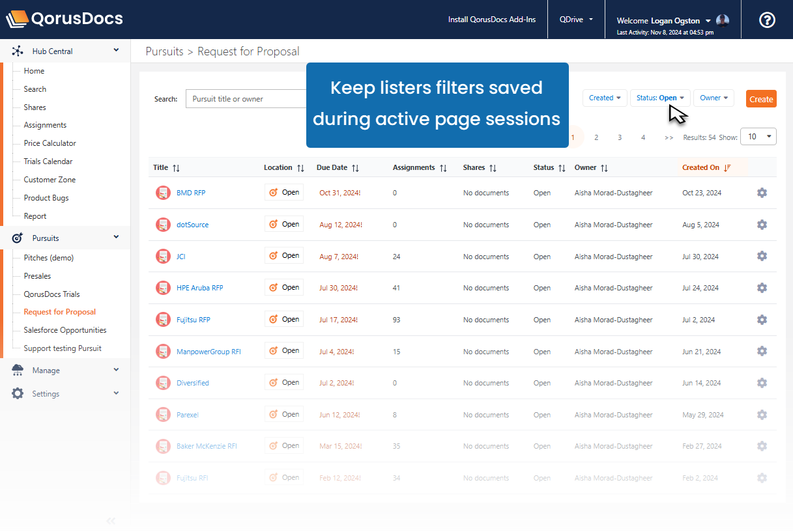
Task: Expand the Settings section
Action: 116,393
